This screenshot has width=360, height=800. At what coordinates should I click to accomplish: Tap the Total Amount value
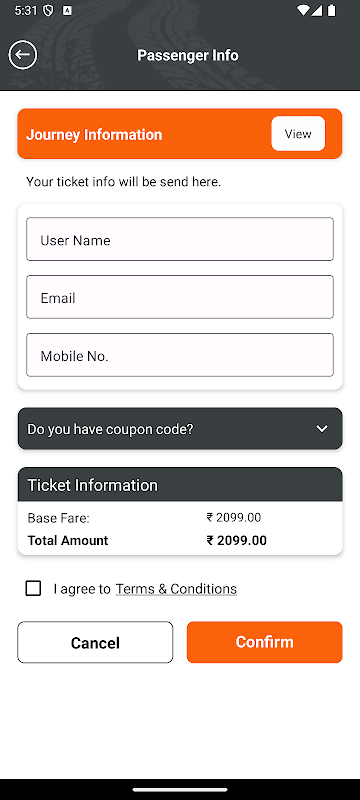point(237,541)
